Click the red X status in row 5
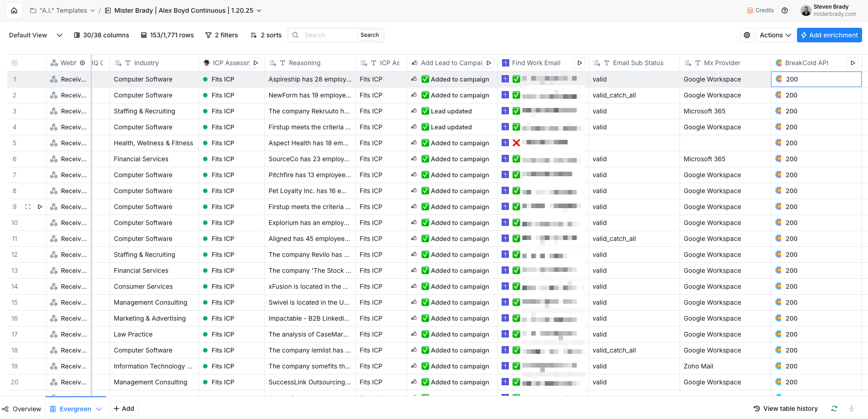868x419 pixels. point(516,143)
